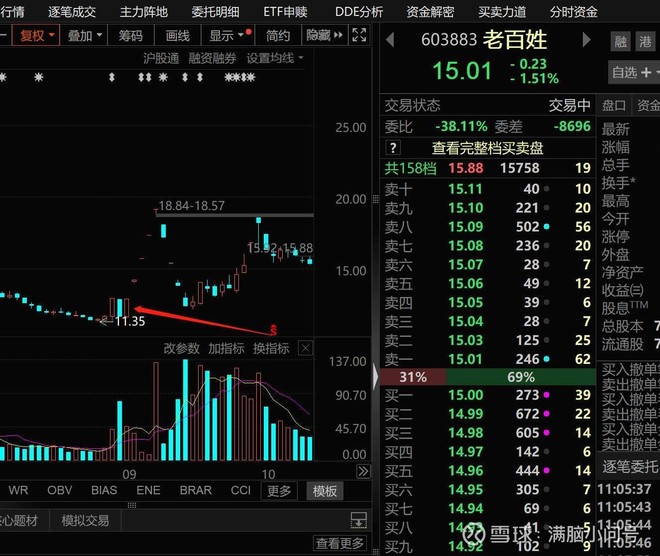Select the OBV indicator
Image resolution: width=660 pixels, height=556 pixels.
(59, 490)
